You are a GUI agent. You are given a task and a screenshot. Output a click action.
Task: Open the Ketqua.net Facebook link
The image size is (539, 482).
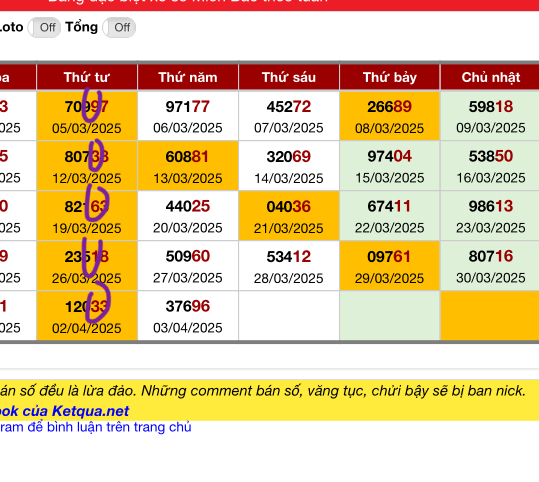[64, 411]
